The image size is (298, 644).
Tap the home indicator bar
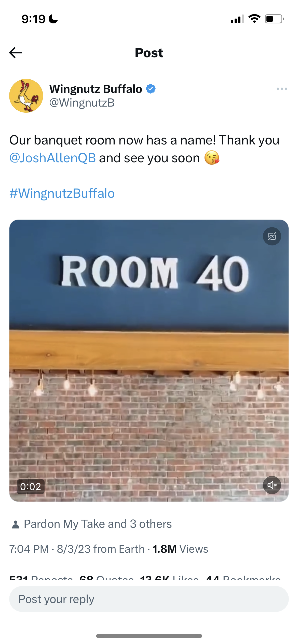pyautogui.click(x=149, y=636)
